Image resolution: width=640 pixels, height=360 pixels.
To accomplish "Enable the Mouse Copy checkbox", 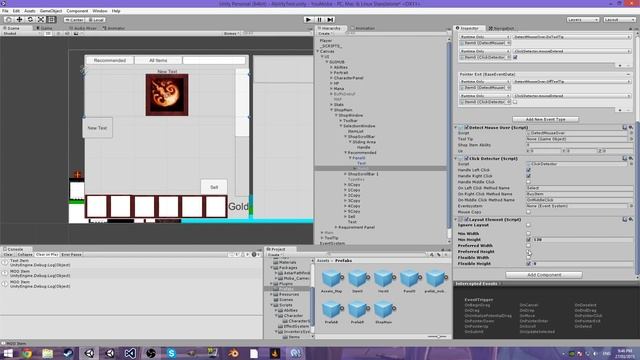I will (x=529, y=212).
